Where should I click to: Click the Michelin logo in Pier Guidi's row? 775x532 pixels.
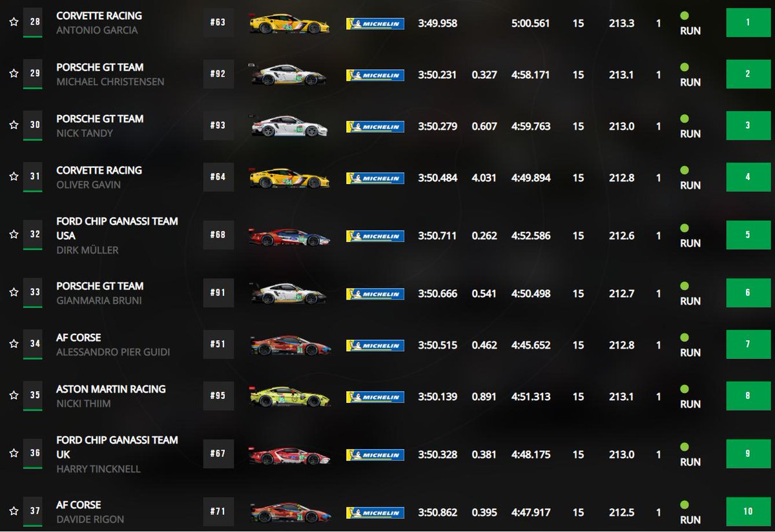375,345
